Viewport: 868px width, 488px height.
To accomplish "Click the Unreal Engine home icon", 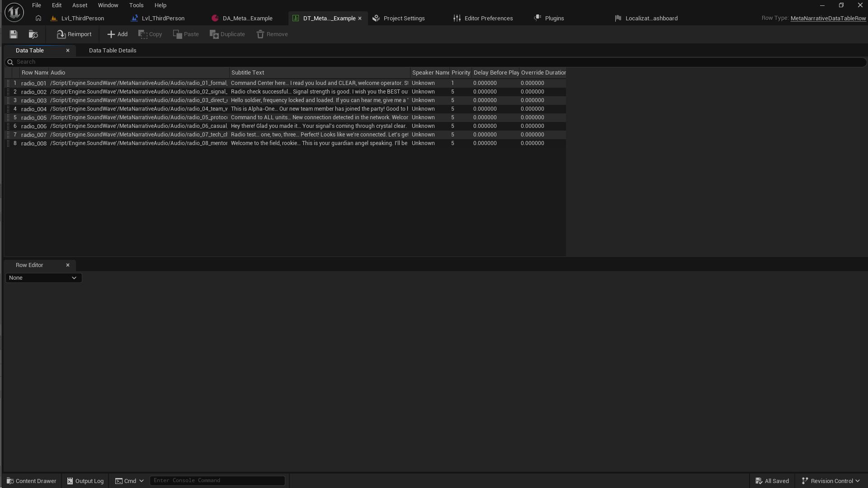I will click(x=14, y=12).
